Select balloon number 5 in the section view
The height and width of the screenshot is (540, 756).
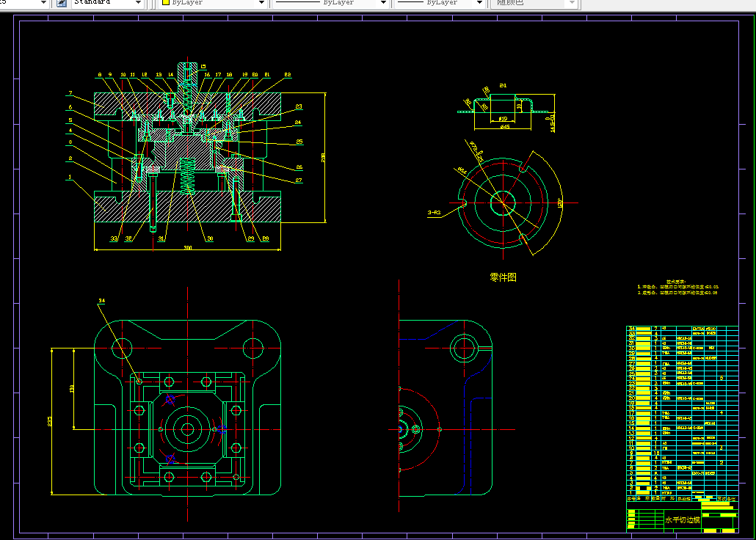coord(70,120)
